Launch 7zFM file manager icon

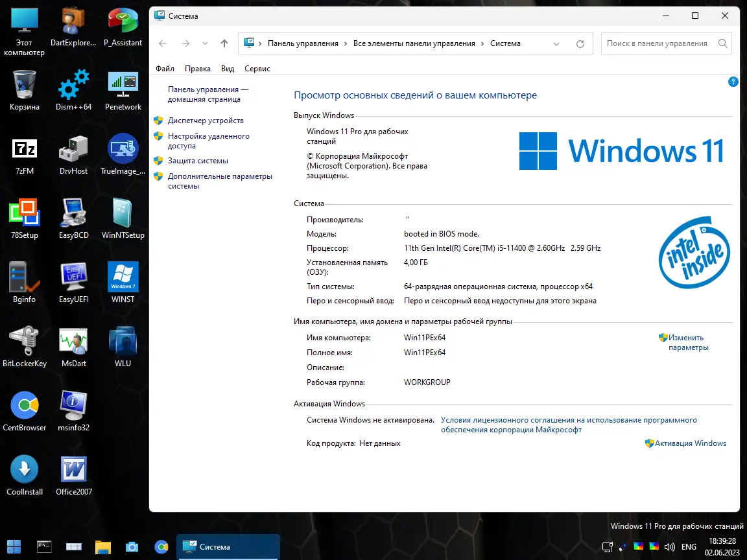tap(24, 156)
